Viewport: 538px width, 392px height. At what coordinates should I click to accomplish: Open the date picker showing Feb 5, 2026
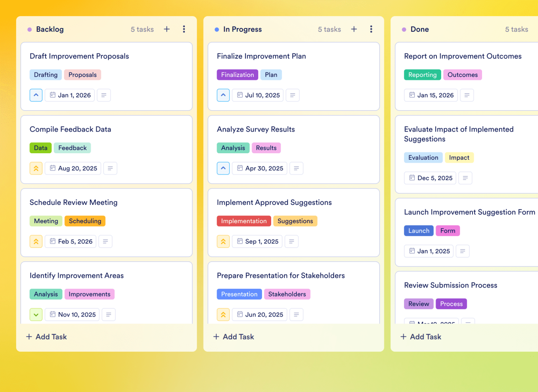[70, 241]
